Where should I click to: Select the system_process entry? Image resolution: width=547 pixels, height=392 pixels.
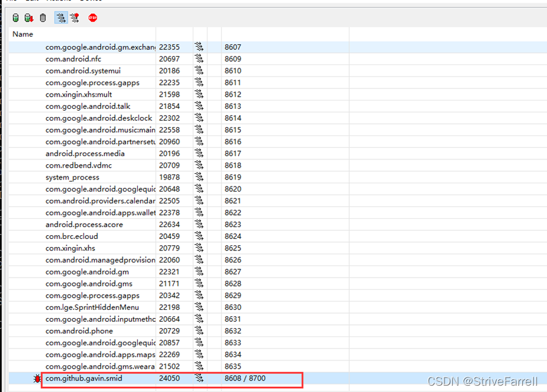pyautogui.click(x=73, y=178)
